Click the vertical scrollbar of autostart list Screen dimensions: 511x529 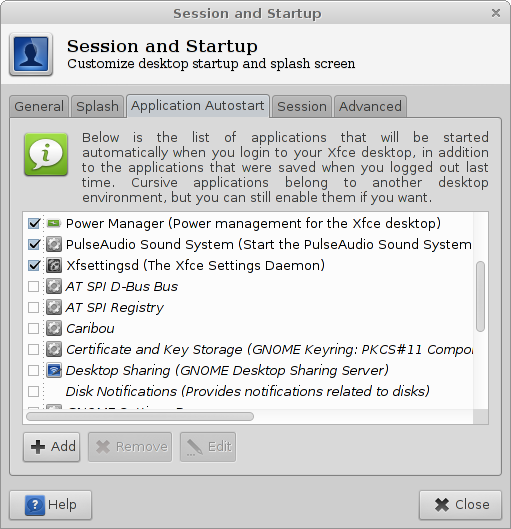(480, 296)
